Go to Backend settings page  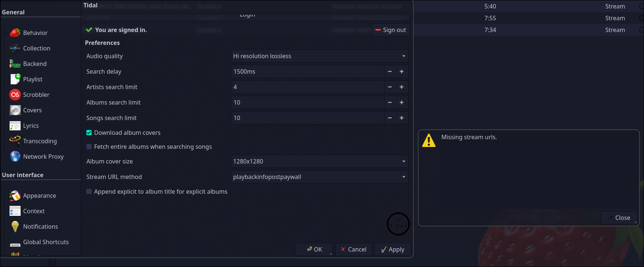[35, 64]
